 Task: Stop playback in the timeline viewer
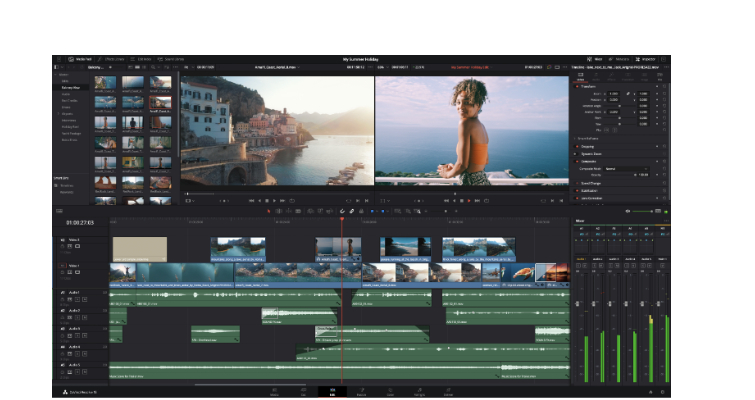461,201
